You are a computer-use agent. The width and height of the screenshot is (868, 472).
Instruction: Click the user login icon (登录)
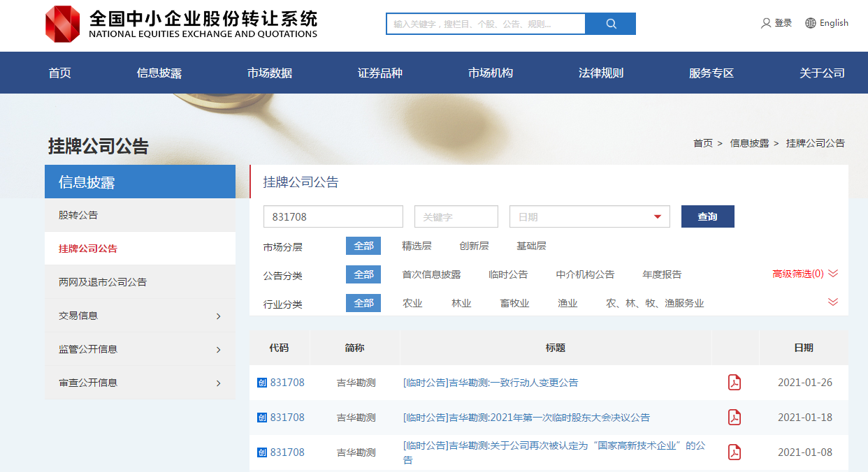[x=766, y=23]
